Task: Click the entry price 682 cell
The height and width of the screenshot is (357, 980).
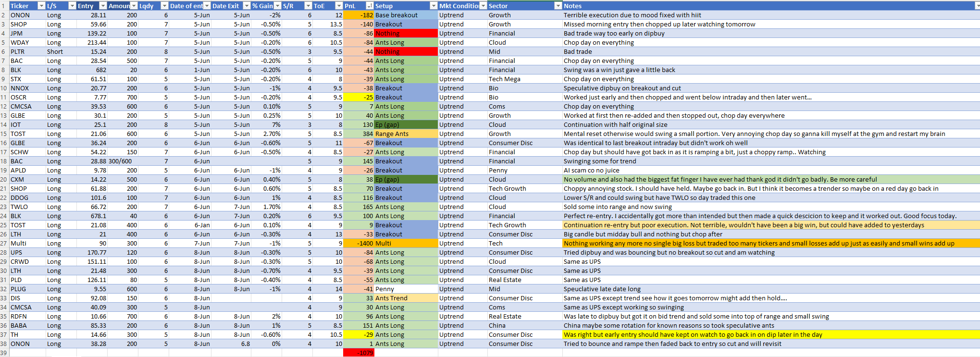Action: click(92, 70)
